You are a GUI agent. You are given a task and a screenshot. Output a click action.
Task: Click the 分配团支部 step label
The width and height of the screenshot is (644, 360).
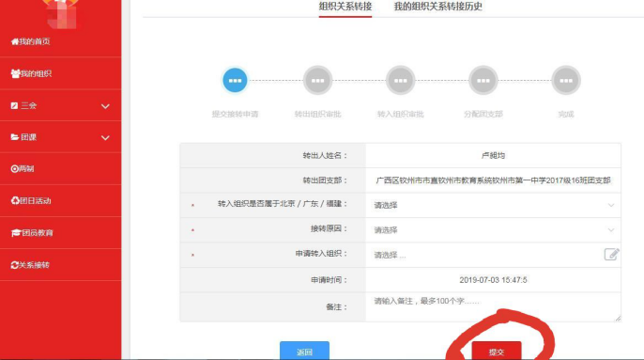pos(483,114)
